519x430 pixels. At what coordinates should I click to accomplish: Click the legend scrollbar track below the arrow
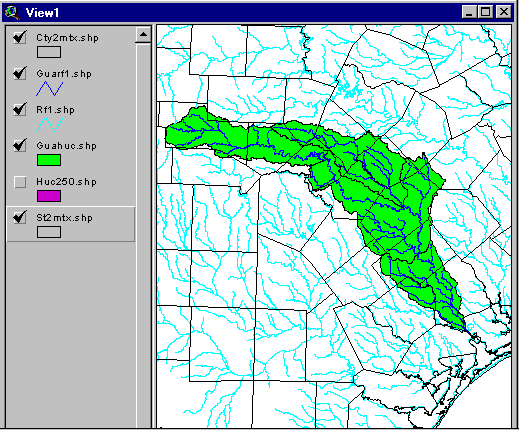143,233
